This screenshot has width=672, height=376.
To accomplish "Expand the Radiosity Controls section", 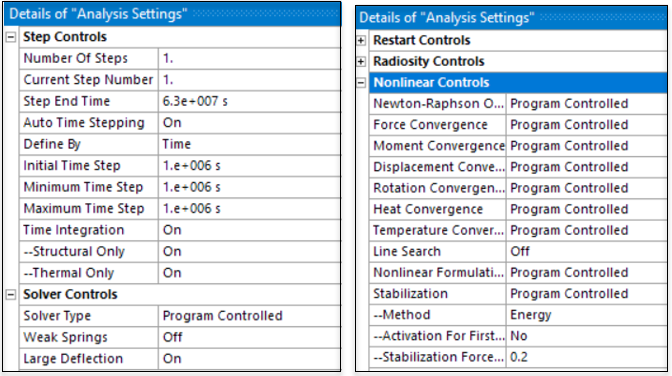I will [x=361, y=62].
